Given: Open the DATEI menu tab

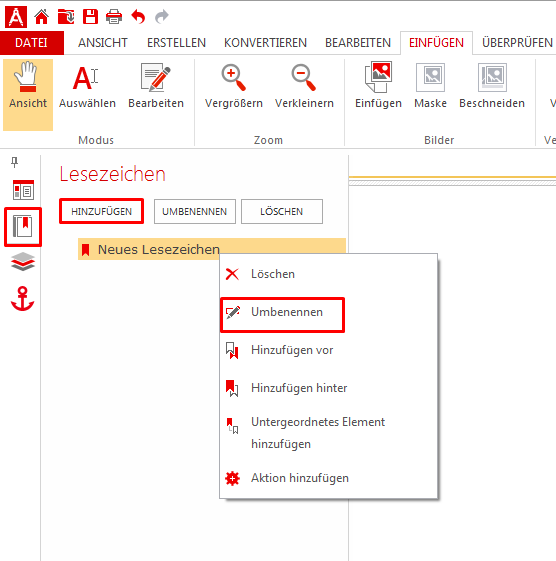Looking at the screenshot, I should pos(31,43).
